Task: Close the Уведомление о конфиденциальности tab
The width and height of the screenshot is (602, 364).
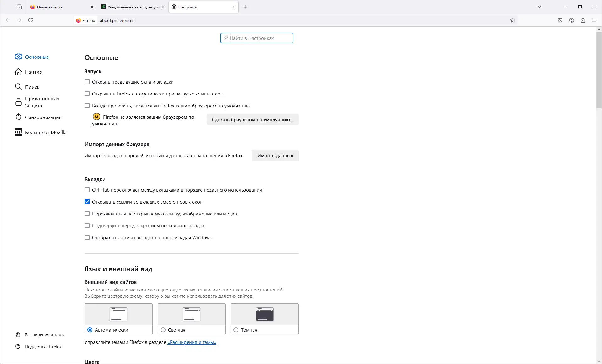Action: coord(163,7)
